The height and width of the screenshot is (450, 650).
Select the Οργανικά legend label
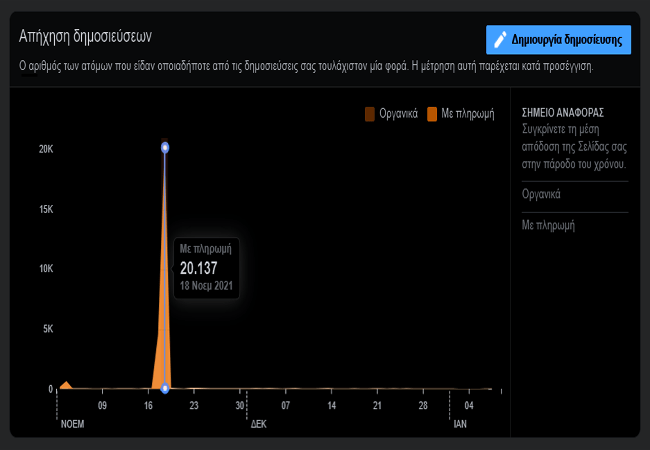tap(398, 114)
